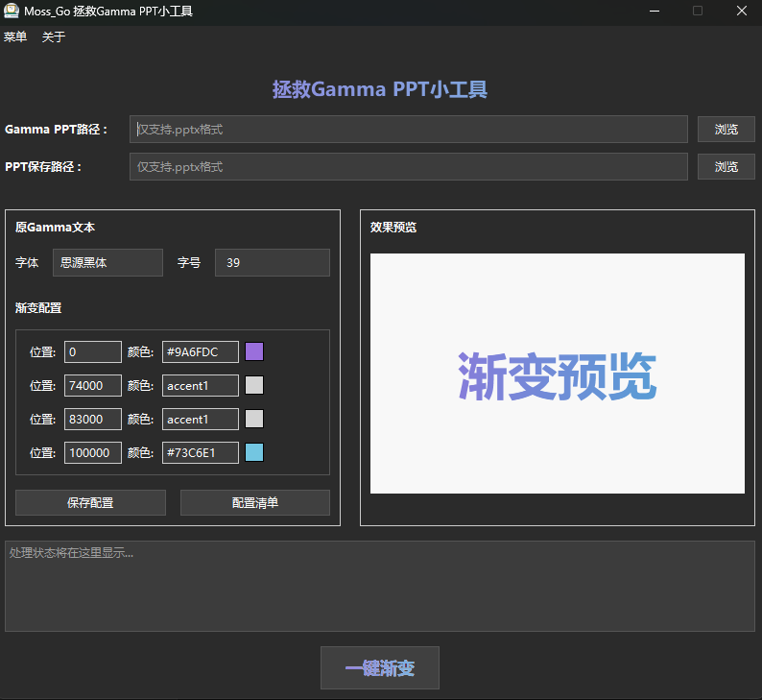Click the color field containing #9A6FDC
The height and width of the screenshot is (700, 762).
[200, 351]
